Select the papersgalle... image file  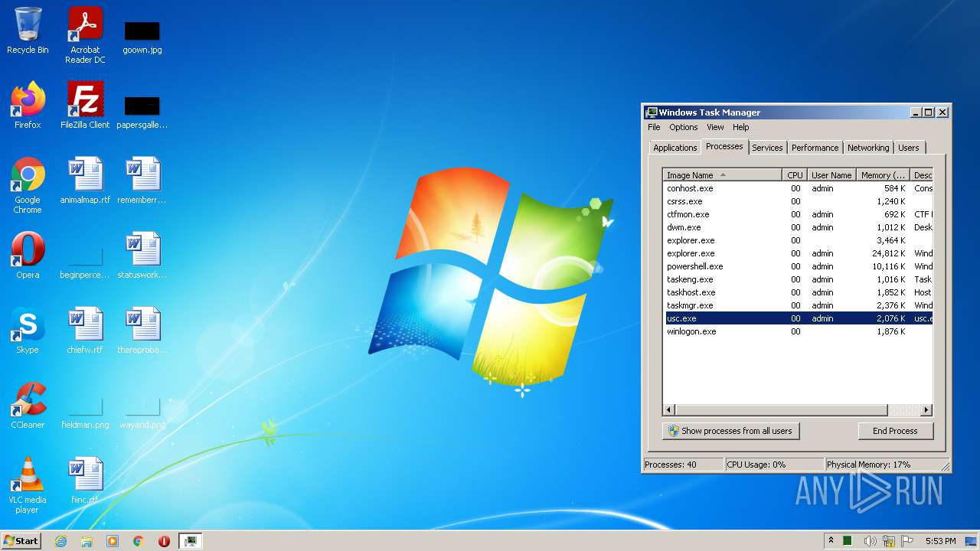[x=142, y=112]
